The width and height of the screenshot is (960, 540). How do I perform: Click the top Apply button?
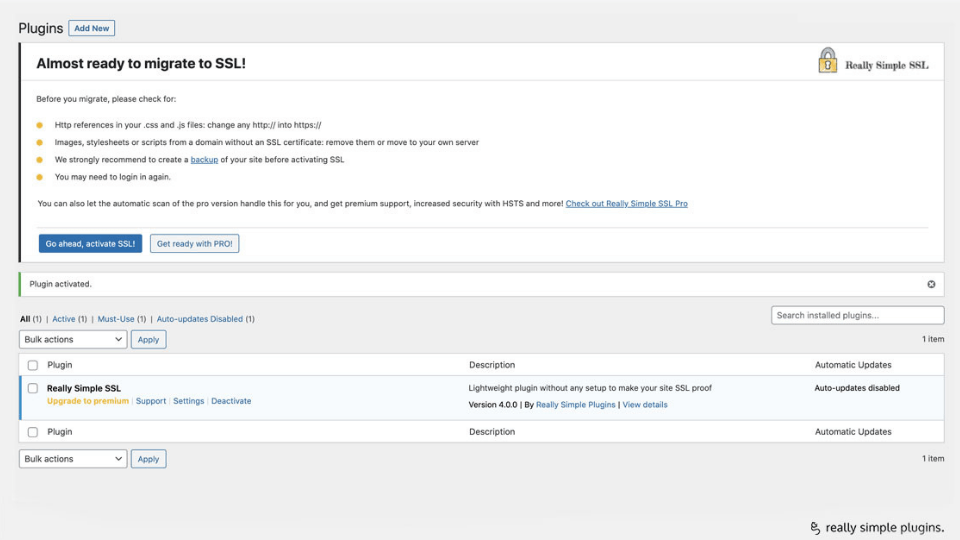148,339
